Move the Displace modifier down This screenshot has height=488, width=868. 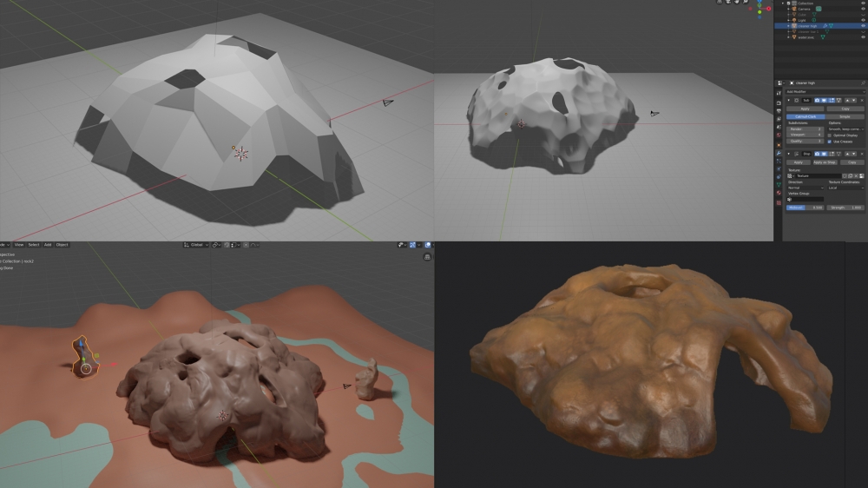(856, 154)
